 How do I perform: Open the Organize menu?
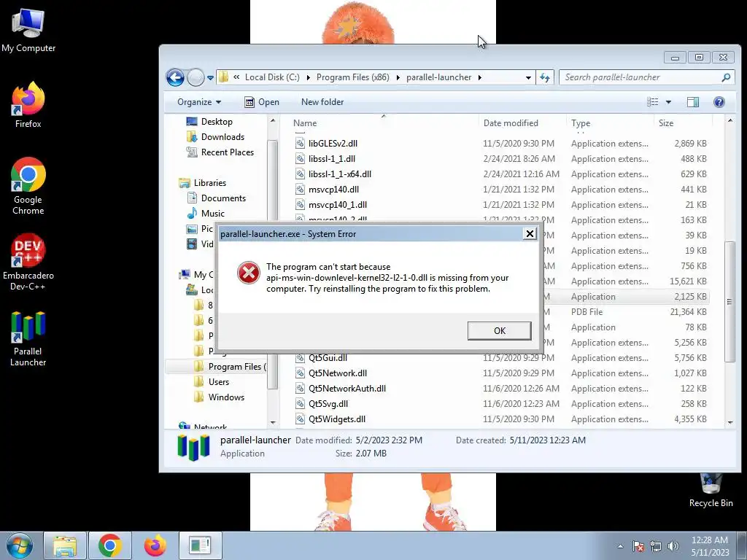199,102
